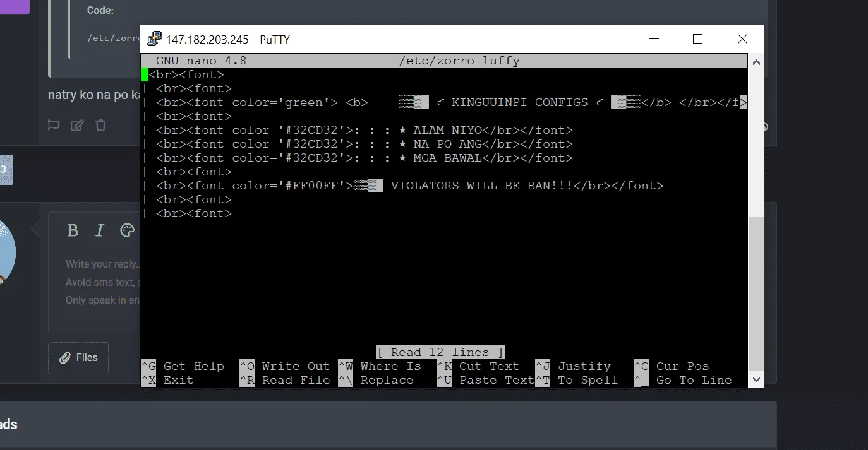Click the PuTTY title '147.182.203.245 - PuTTY'

228,40
